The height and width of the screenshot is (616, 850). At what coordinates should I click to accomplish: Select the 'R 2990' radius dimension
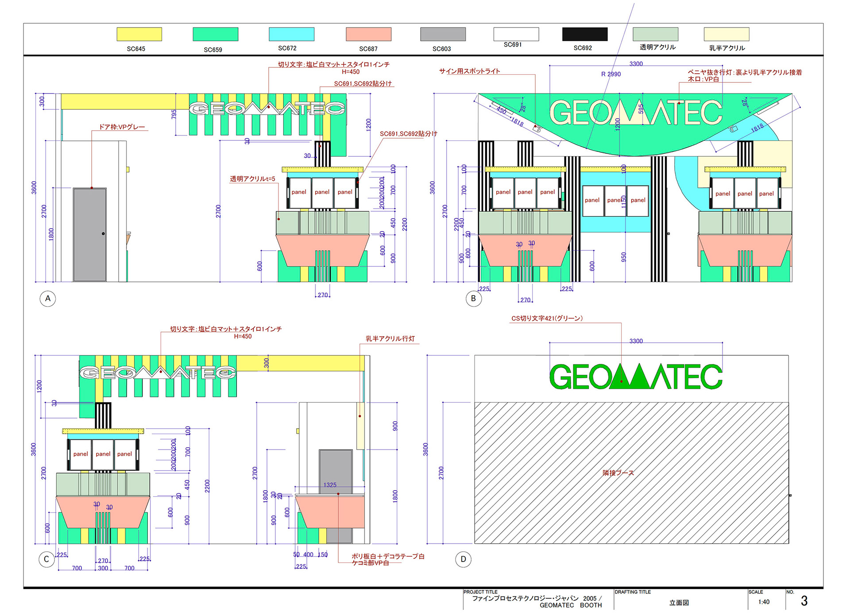pos(611,74)
